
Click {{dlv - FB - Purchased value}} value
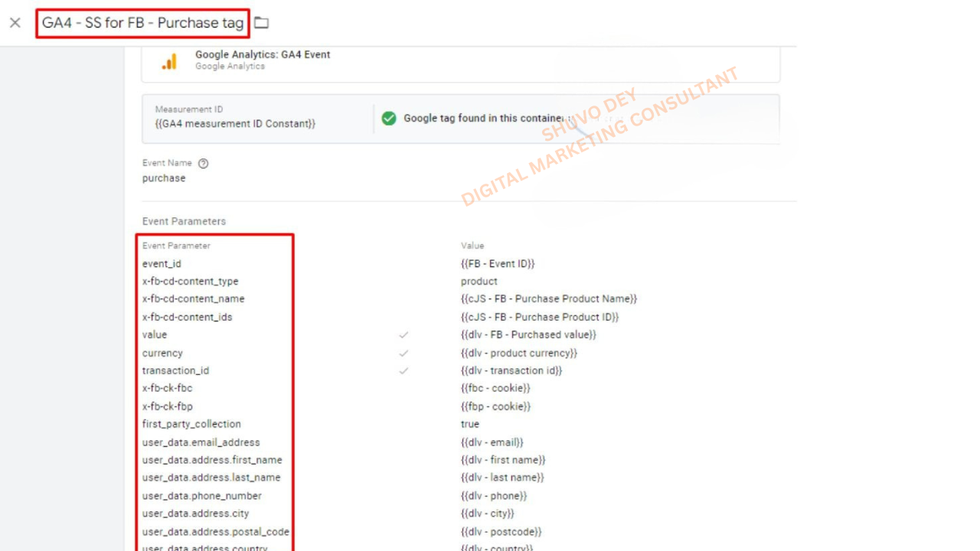[x=528, y=334]
